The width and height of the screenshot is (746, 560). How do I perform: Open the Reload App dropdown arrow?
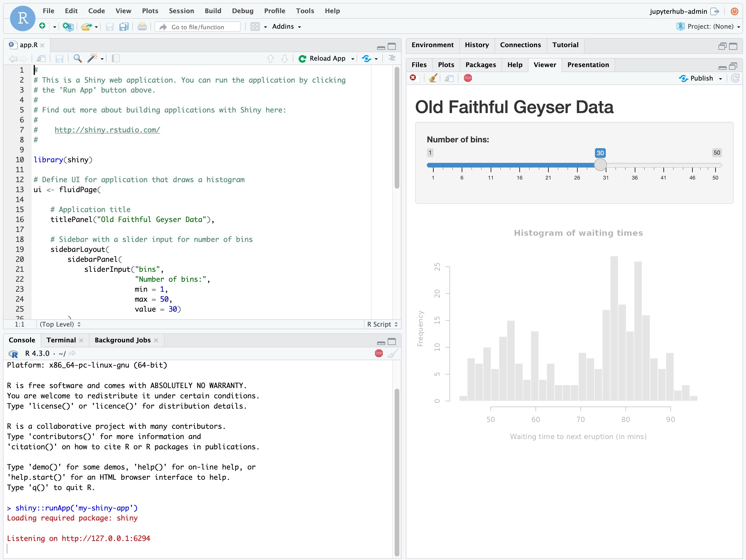tap(353, 58)
